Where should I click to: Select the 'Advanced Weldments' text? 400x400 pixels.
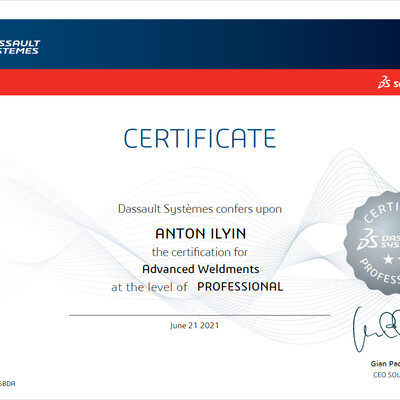pyautogui.click(x=201, y=269)
